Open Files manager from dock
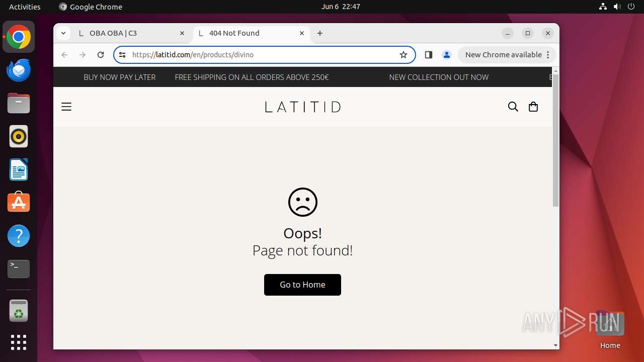 19,103
